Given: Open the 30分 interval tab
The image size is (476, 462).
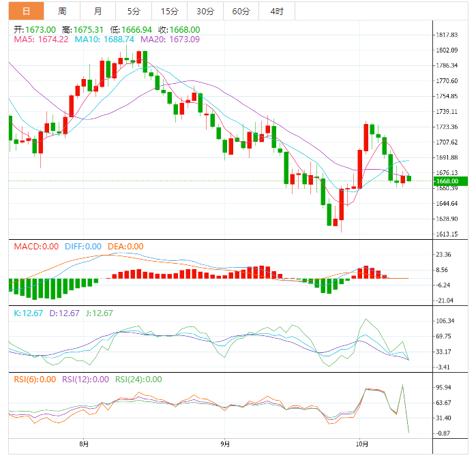Looking at the screenshot, I should [x=205, y=11].
